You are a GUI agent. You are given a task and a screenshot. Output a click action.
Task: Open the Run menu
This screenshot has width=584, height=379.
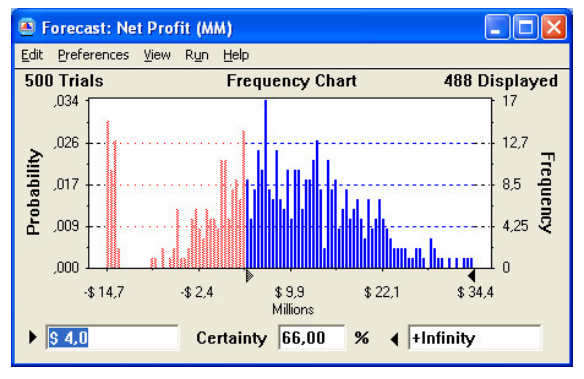(197, 55)
